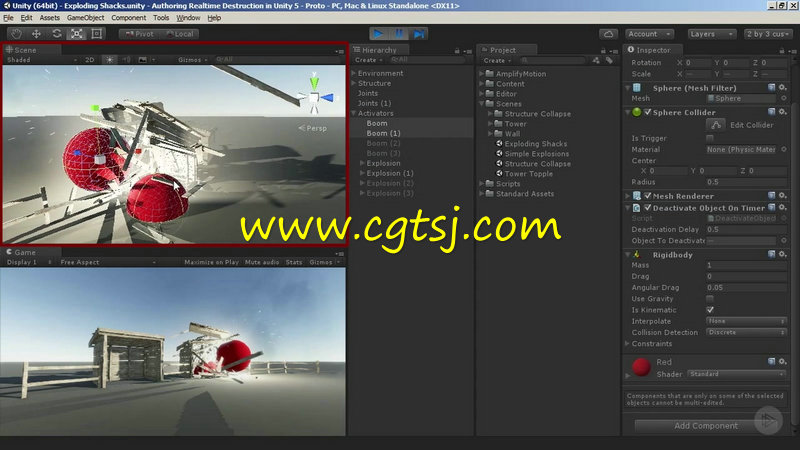Viewport: 800px width, 450px height.
Task: Toggle Local handle rotation
Action: tap(179, 34)
